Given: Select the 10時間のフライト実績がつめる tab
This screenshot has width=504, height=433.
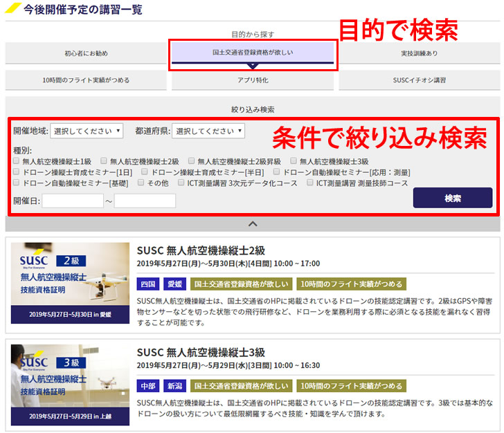Looking at the screenshot, I should coord(86,80).
